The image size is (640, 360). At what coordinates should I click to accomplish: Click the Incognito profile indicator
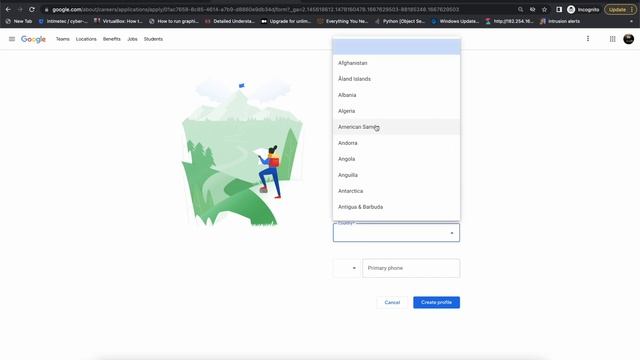click(583, 9)
